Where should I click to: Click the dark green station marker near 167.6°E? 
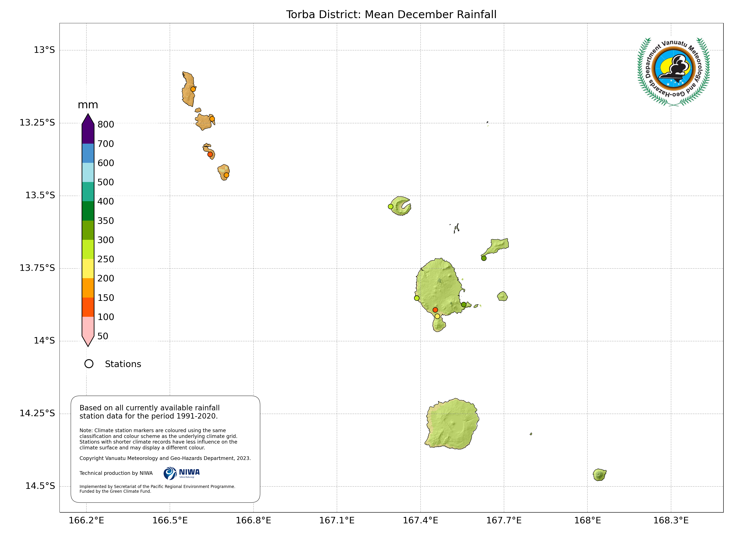tap(484, 258)
